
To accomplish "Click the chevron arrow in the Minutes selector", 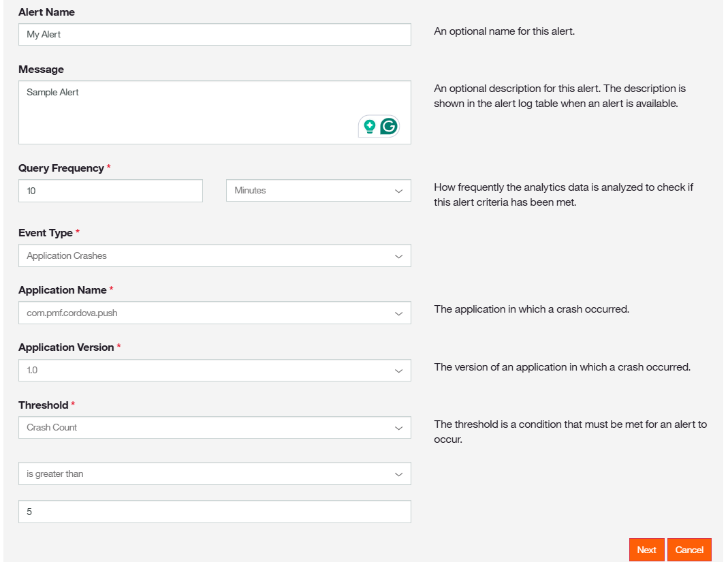I will pos(399,191).
